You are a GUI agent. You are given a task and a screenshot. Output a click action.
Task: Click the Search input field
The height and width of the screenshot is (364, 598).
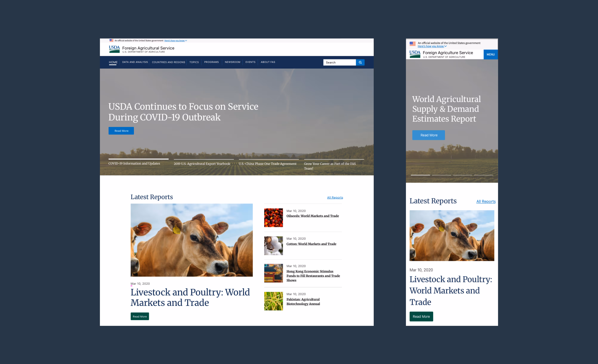pos(339,62)
